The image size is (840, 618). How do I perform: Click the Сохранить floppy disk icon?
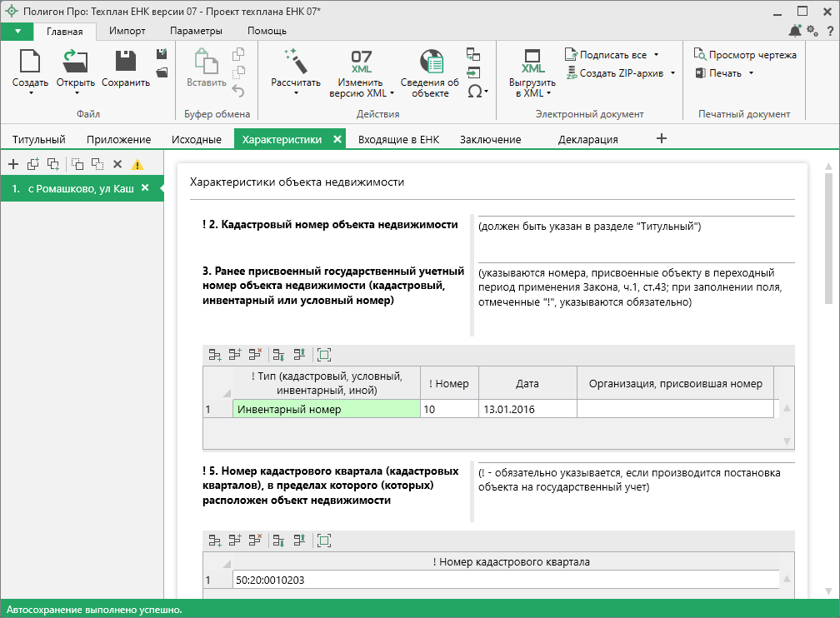pos(126,61)
